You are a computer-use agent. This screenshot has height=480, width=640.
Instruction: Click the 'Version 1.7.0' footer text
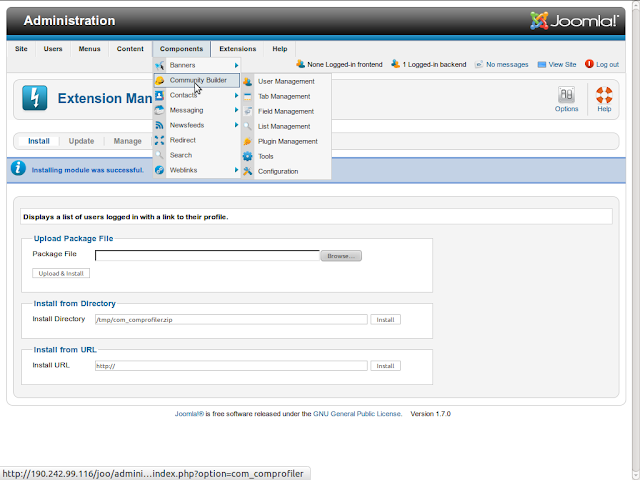coord(431,414)
